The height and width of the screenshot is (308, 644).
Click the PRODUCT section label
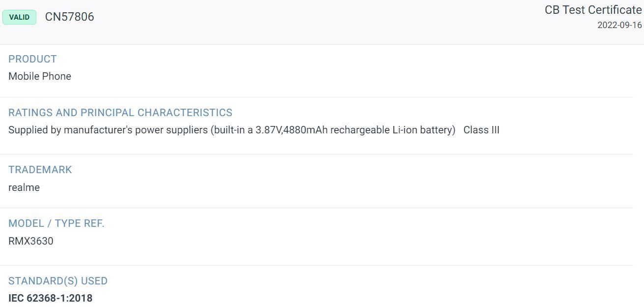(x=32, y=59)
